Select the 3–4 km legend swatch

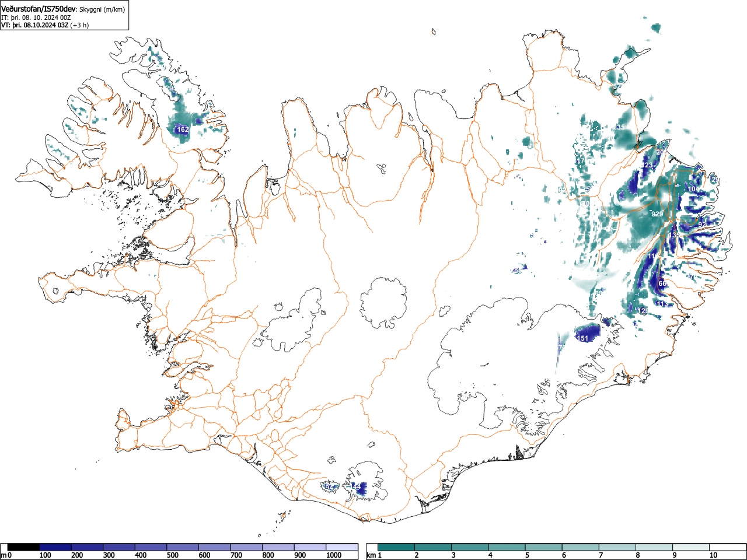[471, 547]
